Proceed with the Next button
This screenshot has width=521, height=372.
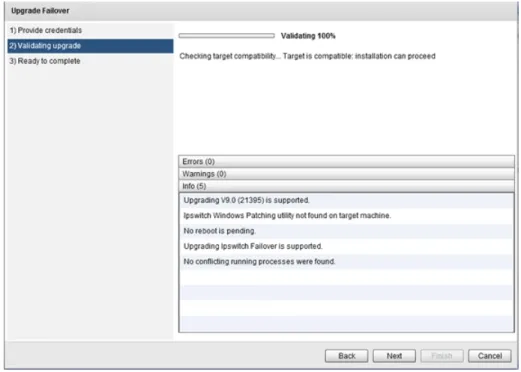point(394,356)
